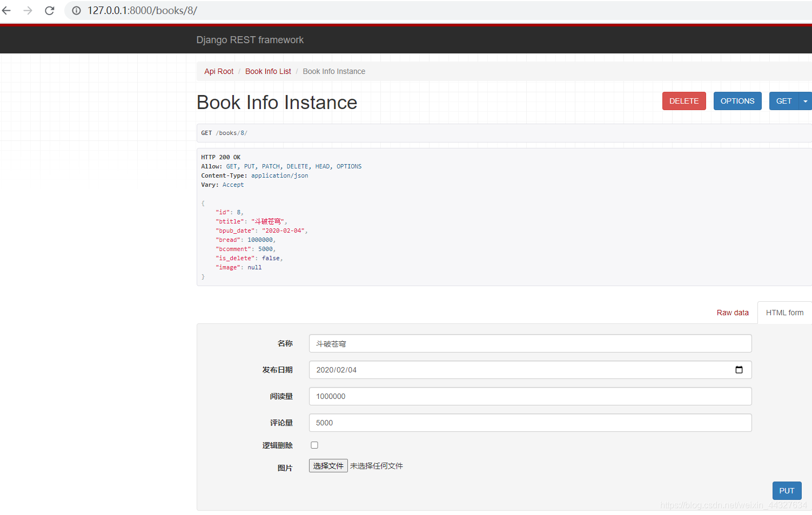Open the calendar picker icon in date field
Image resolution: width=812 pixels, height=515 pixels.
pos(739,370)
